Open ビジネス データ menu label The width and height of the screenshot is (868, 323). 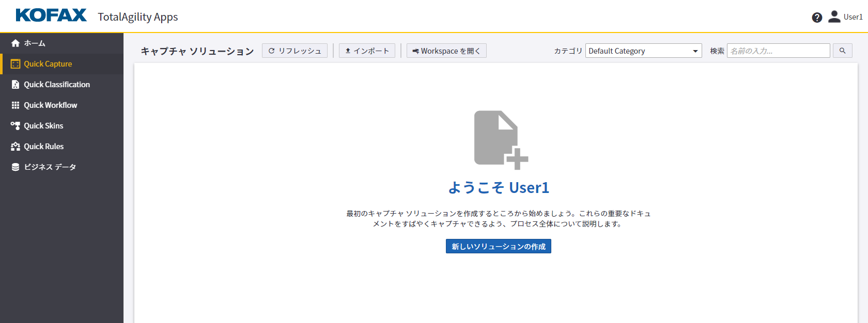click(50, 167)
